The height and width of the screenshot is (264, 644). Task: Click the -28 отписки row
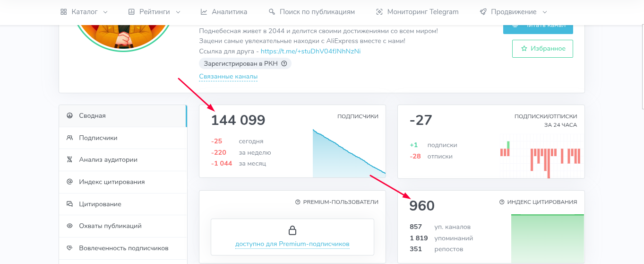tap(431, 156)
